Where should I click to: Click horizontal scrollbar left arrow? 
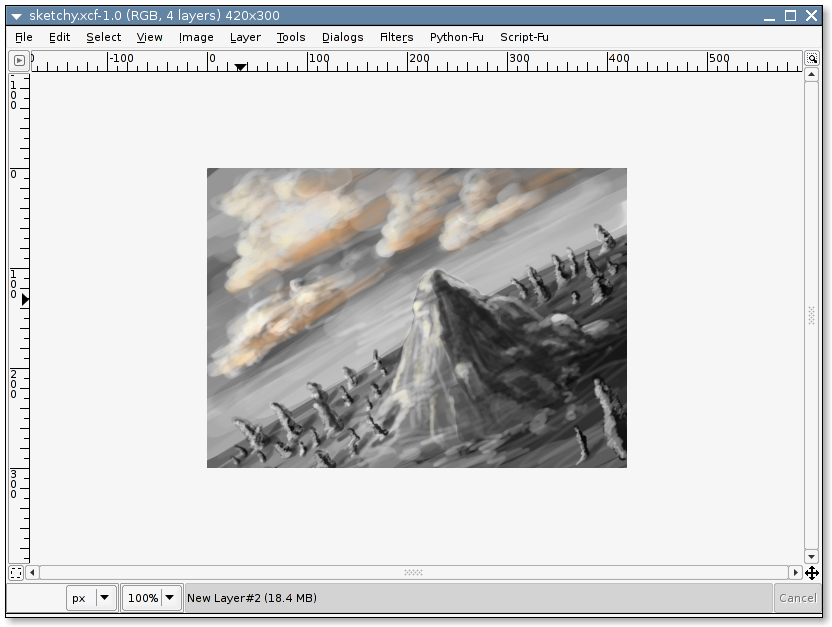(x=32, y=572)
